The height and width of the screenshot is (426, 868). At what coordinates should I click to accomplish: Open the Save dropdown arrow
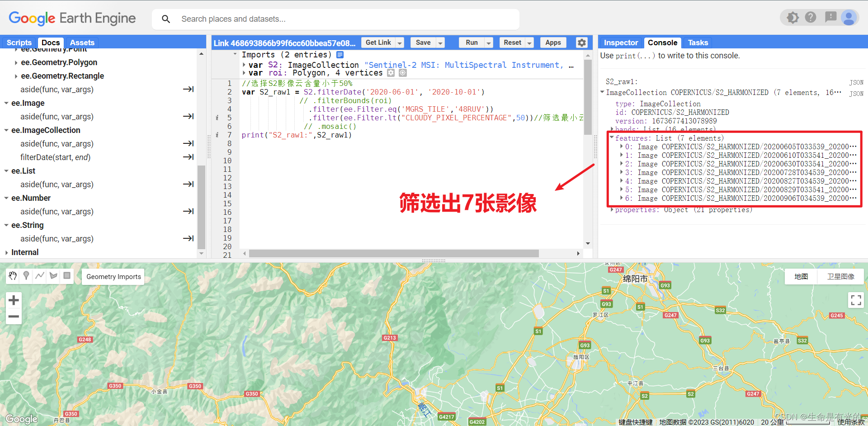(x=440, y=43)
